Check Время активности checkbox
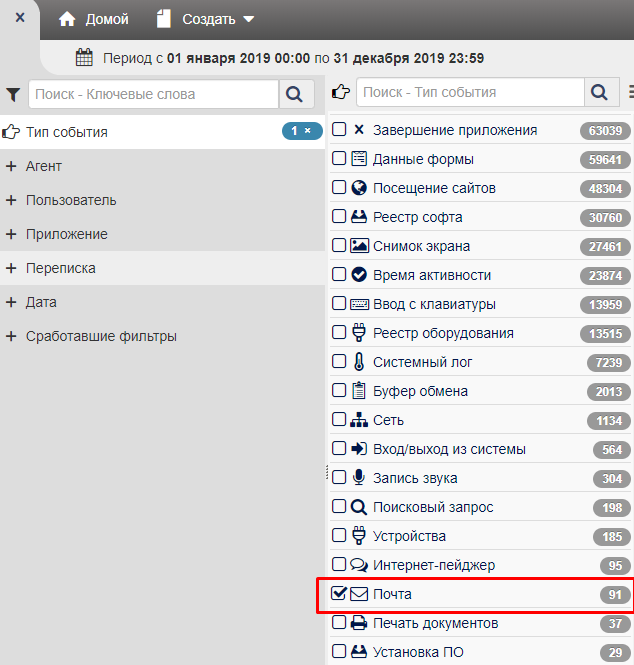This screenshot has height=665, width=634. point(339,274)
